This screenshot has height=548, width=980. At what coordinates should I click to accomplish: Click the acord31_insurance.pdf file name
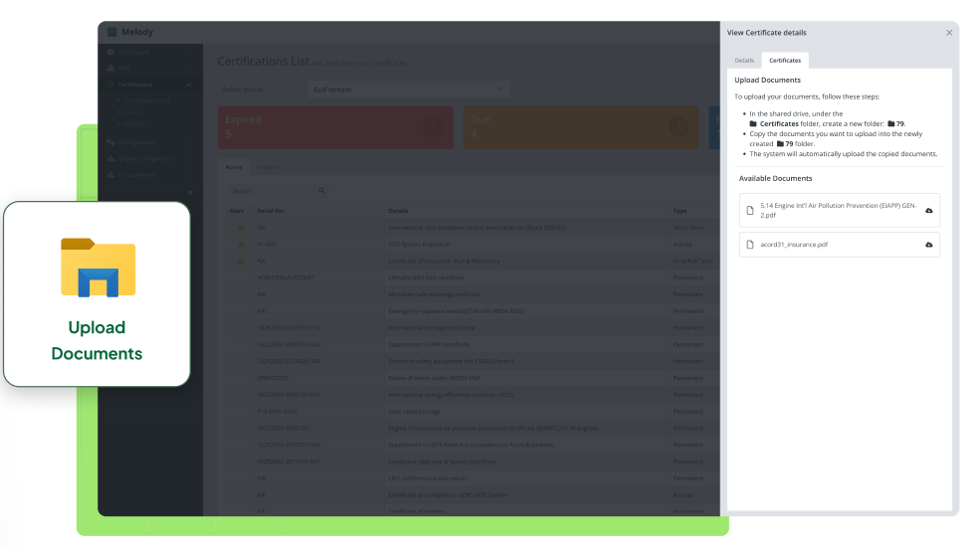tap(794, 245)
